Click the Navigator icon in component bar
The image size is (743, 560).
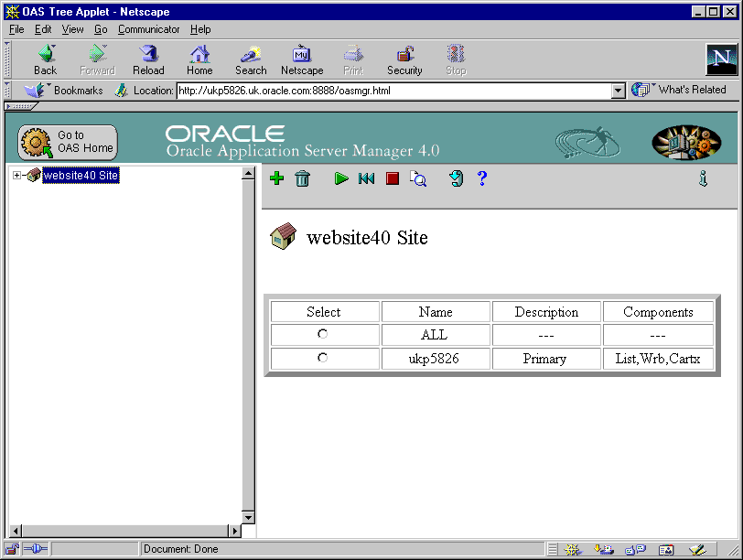[x=573, y=550]
